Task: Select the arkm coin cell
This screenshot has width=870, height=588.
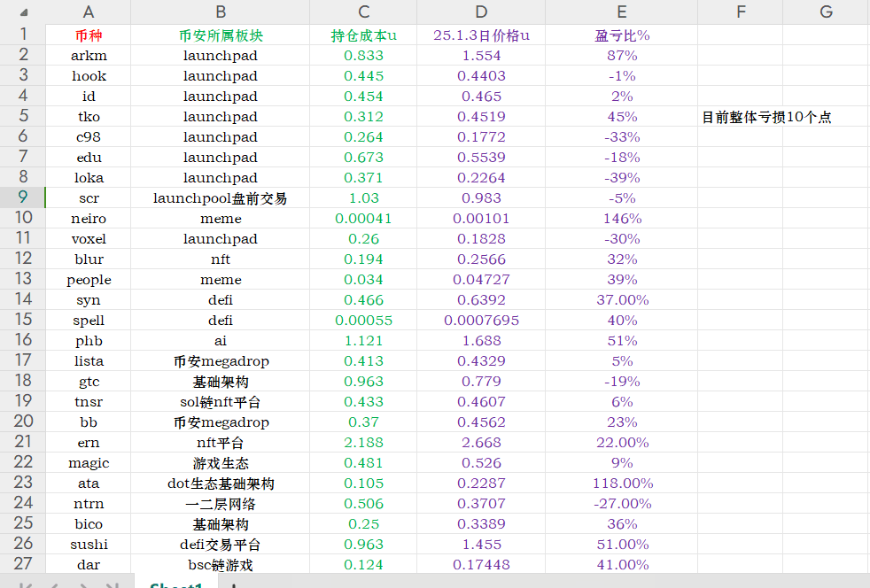Action: point(89,56)
